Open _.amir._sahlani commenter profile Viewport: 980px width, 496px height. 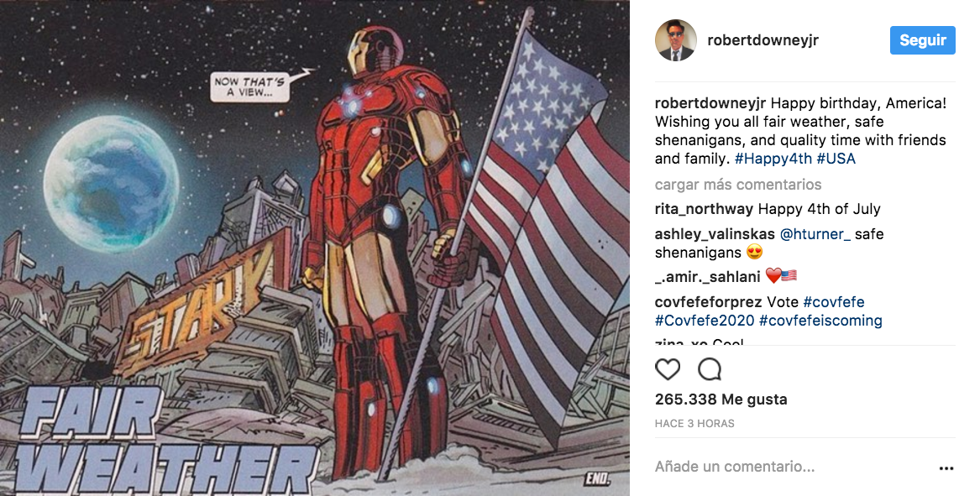708,277
